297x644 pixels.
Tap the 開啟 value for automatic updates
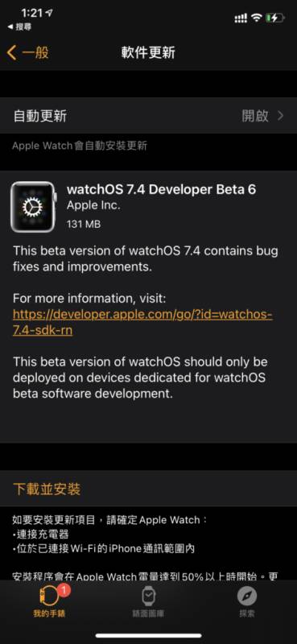(254, 116)
